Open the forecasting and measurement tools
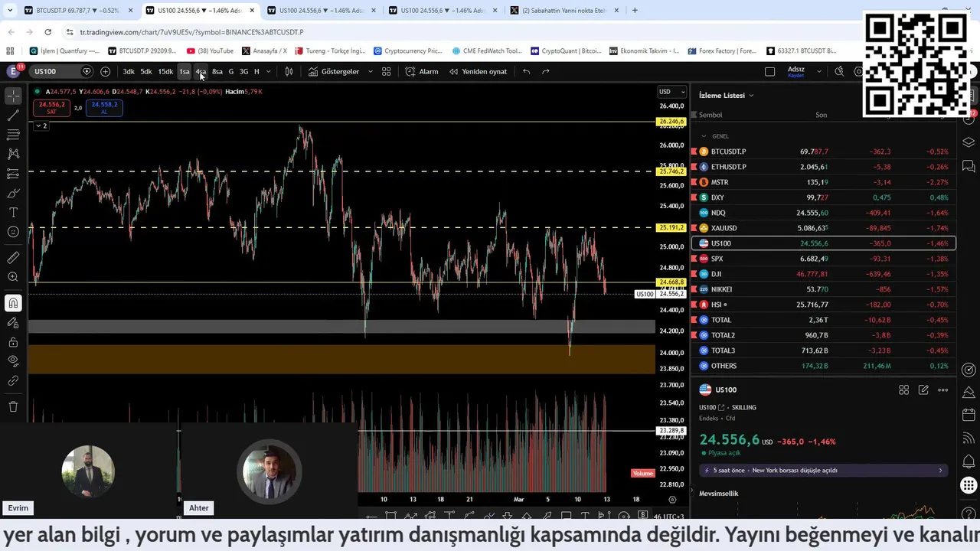The image size is (980, 551). coord(13,174)
